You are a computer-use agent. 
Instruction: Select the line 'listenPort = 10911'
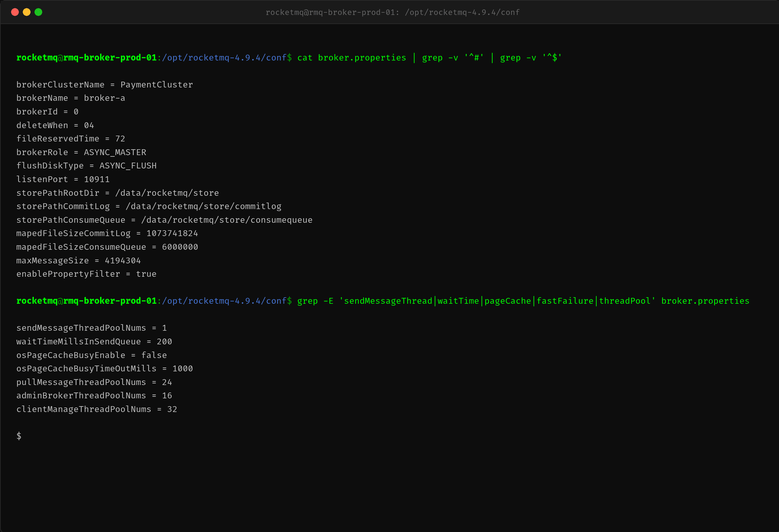pos(63,180)
